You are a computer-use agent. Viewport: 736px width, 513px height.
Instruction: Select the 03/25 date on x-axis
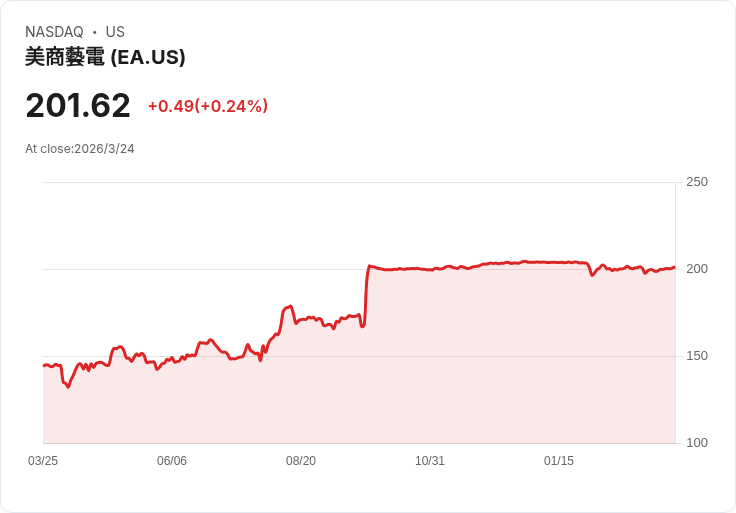coord(43,461)
